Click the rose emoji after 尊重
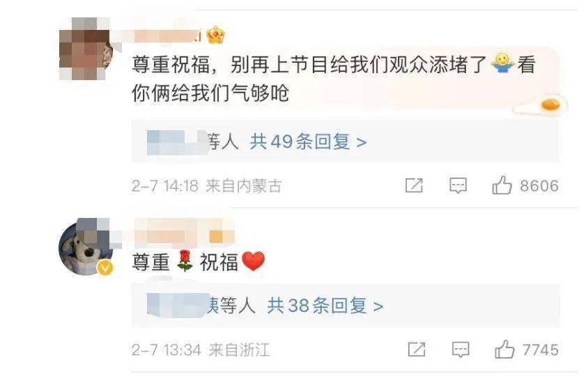 click(x=185, y=261)
